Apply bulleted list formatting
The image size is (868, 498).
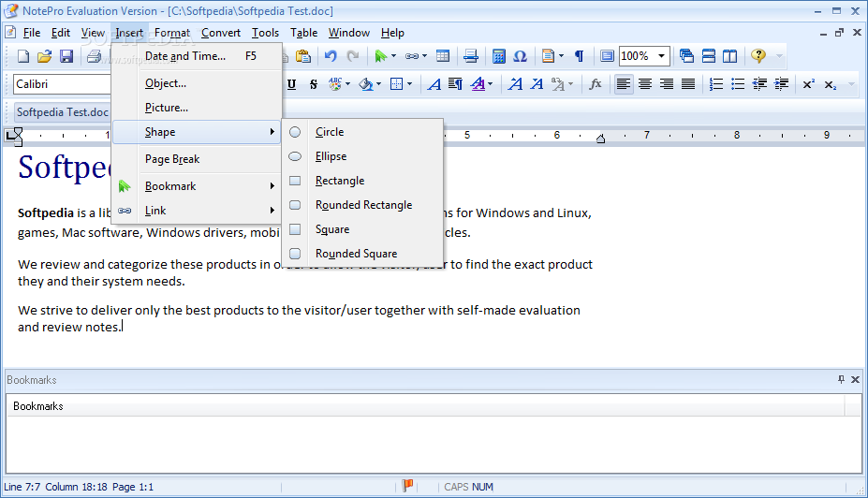(737, 84)
